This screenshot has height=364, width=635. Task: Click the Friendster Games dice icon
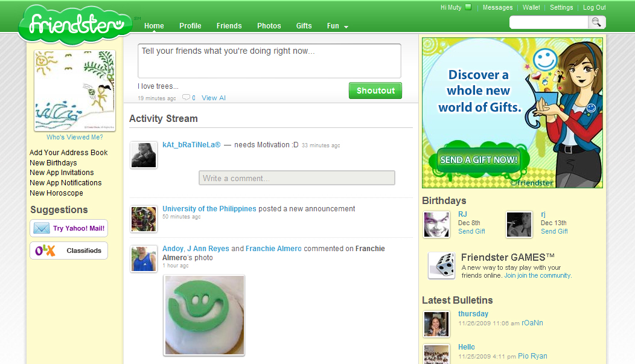(x=441, y=264)
